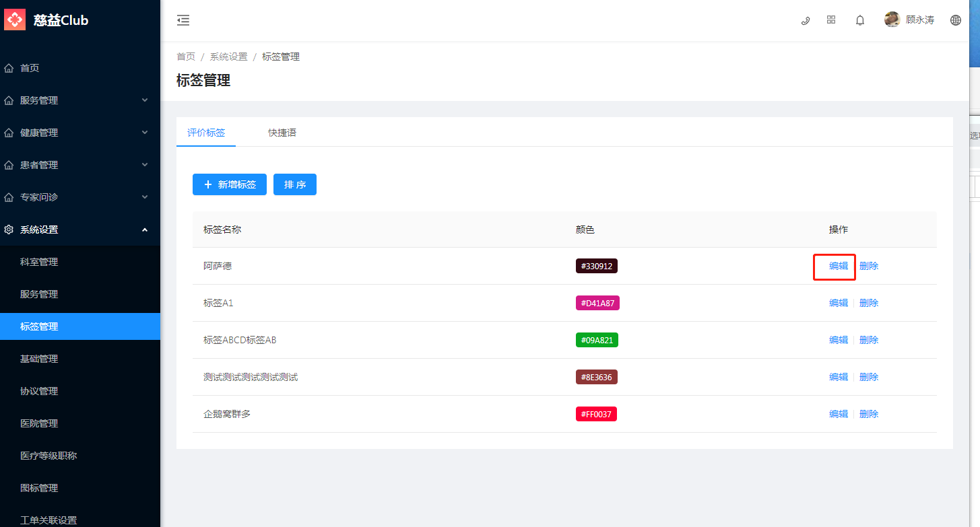Click 系统设置 in the breadcrumb
980x527 pixels.
228,57
